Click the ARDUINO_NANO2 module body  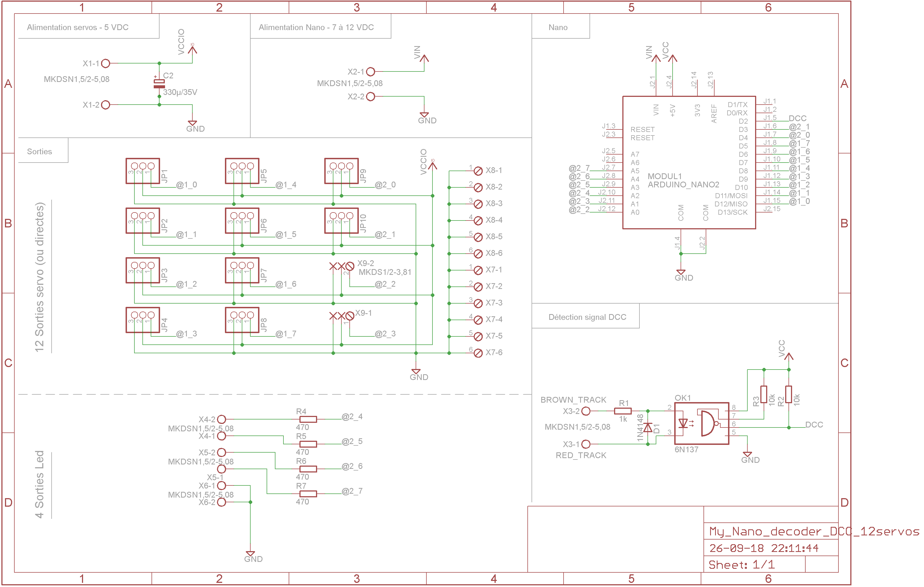tap(689, 163)
